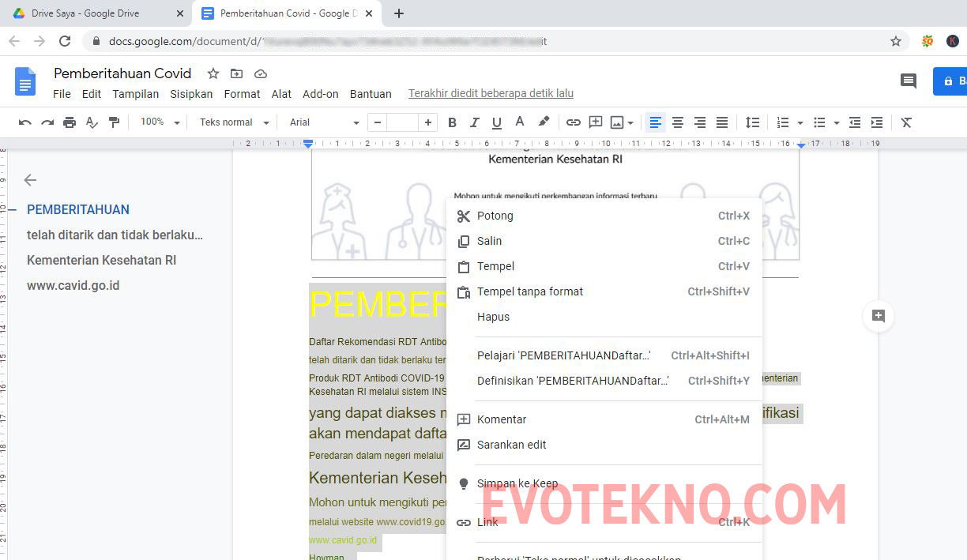Increase the paragraph indent
Viewport: 967px width, 560px height.
876,122
